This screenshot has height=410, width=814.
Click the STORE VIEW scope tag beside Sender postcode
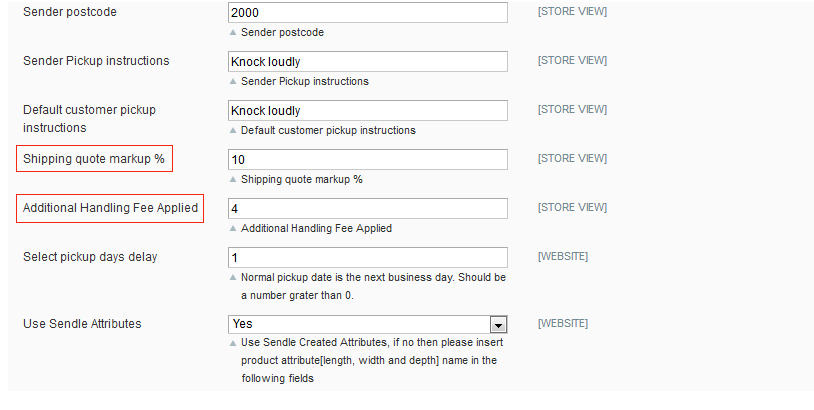572,12
